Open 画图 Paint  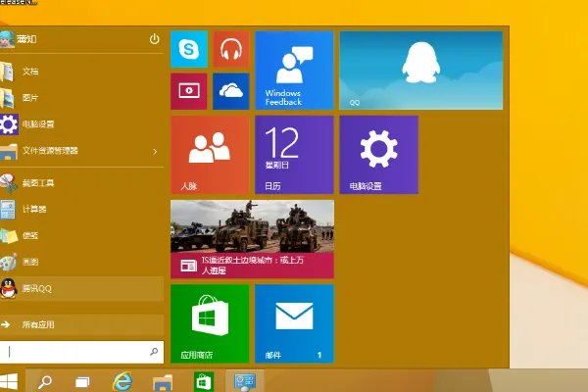click(81, 262)
